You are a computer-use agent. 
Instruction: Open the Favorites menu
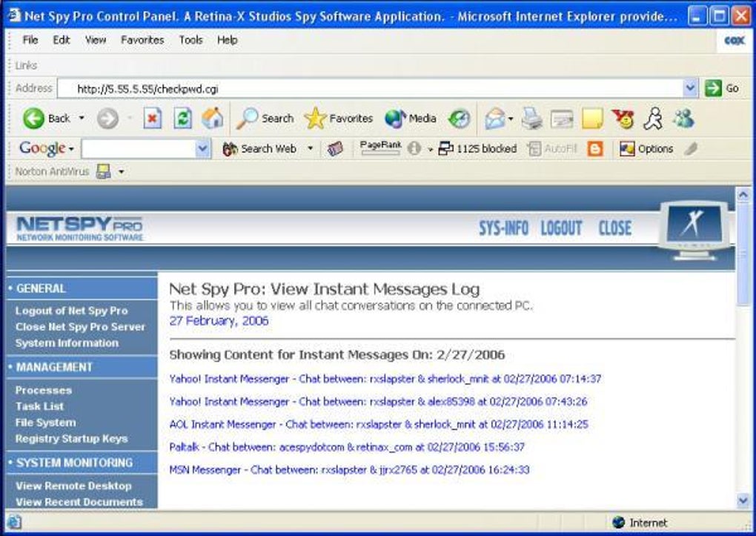pos(142,40)
